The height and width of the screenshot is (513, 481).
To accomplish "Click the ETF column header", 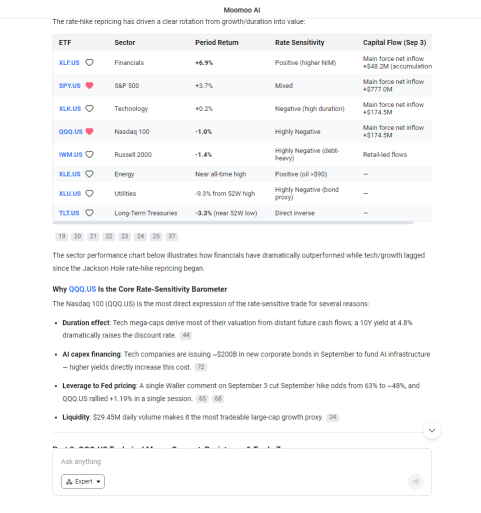I will click(65, 43).
